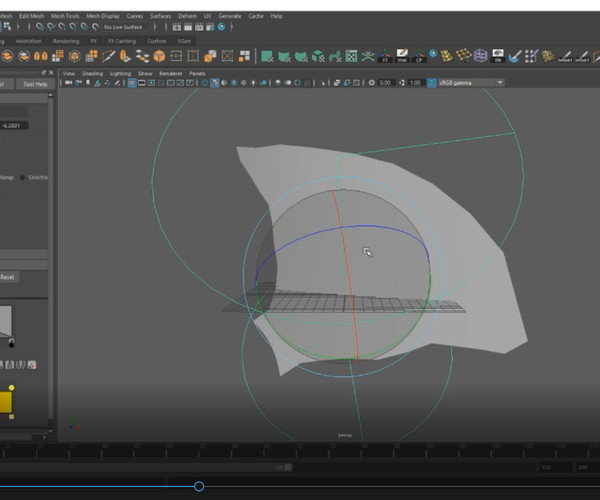Switch to the FX Caching shelf tab
Viewport: 600px width, 500px height.
(122, 41)
